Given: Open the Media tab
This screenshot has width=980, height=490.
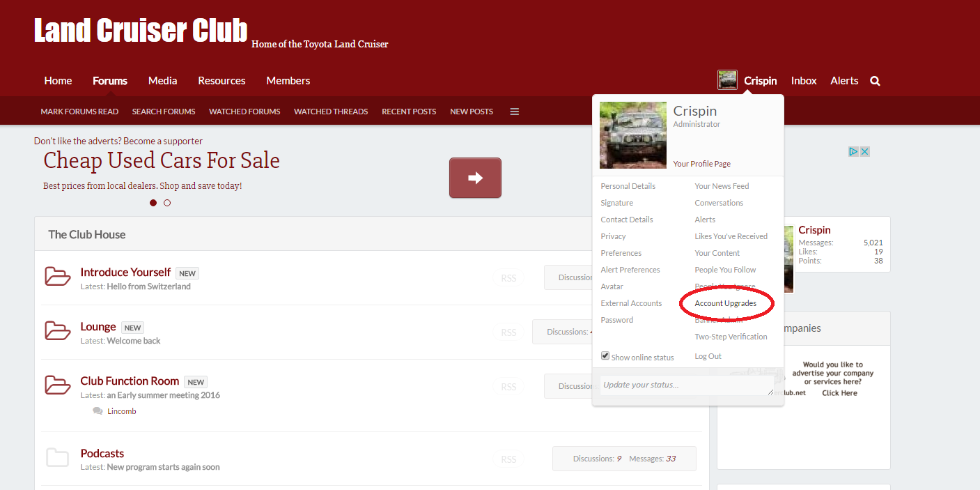Looking at the screenshot, I should (x=163, y=81).
